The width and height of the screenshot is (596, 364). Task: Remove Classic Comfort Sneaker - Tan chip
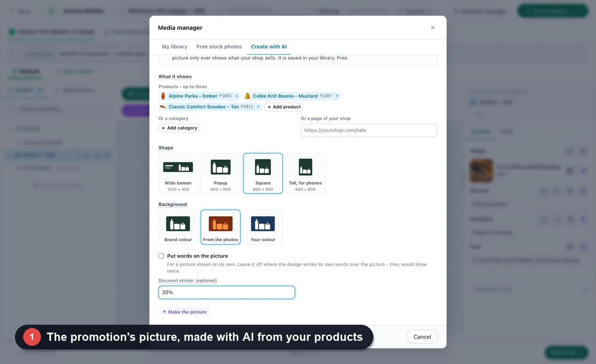[258, 107]
